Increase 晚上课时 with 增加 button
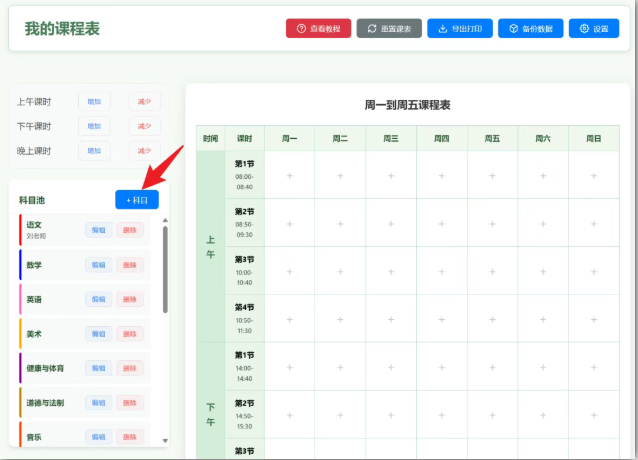 pos(94,151)
